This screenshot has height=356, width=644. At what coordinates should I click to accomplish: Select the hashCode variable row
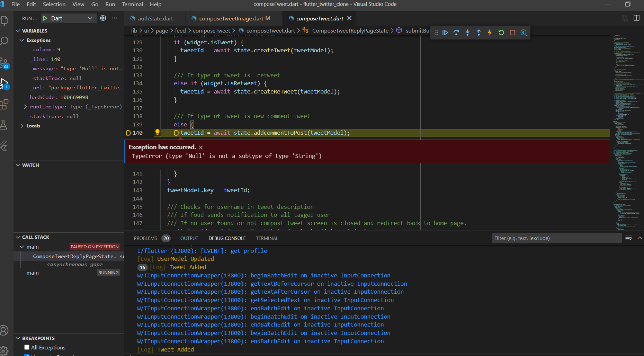tap(69, 97)
